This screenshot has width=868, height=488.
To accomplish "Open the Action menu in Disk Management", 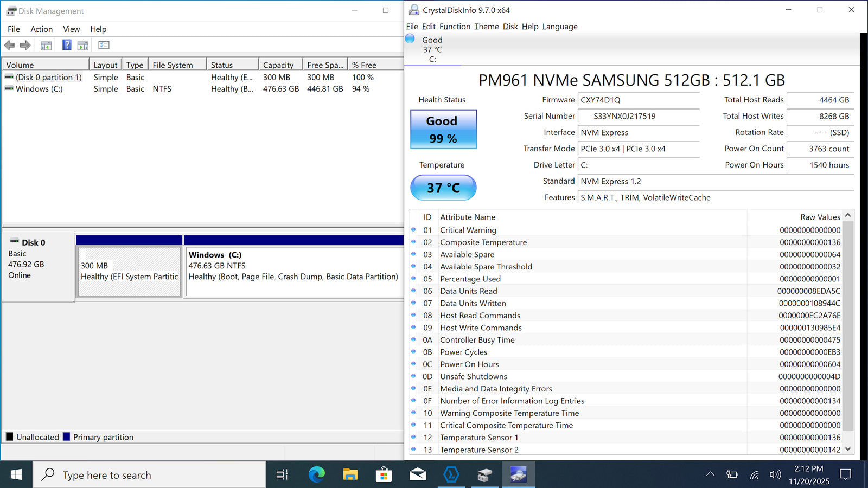I will click(x=41, y=29).
